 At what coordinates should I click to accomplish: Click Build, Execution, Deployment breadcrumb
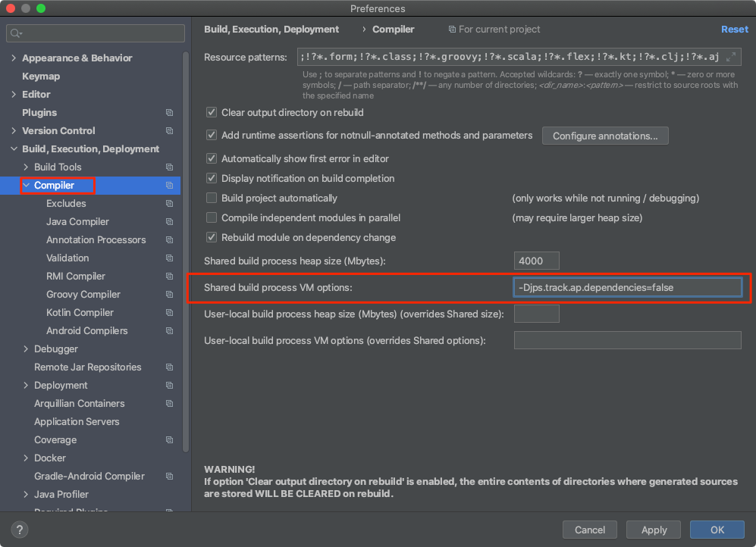pyautogui.click(x=271, y=30)
